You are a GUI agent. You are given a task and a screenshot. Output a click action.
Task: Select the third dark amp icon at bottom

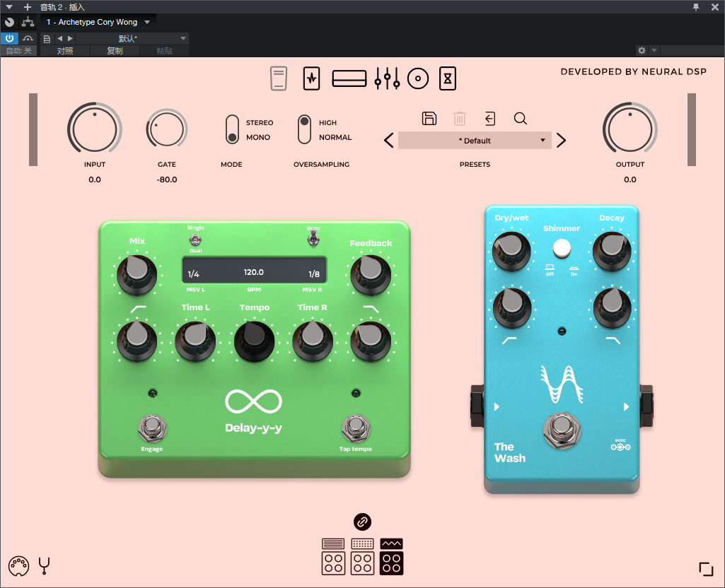(x=392, y=557)
